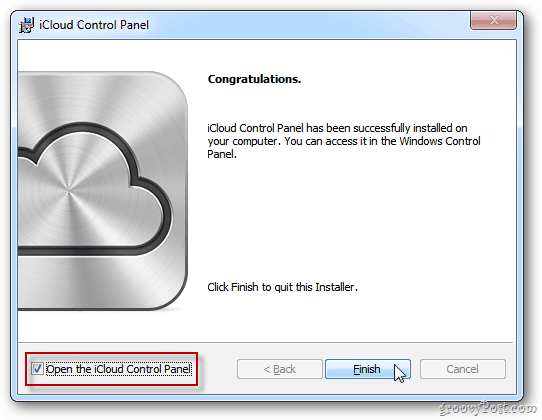Viewport: 542px width, 420px height.
Task: Click the checkmark inside the checkbox box
Action: pyautogui.click(x=37, y=369)
